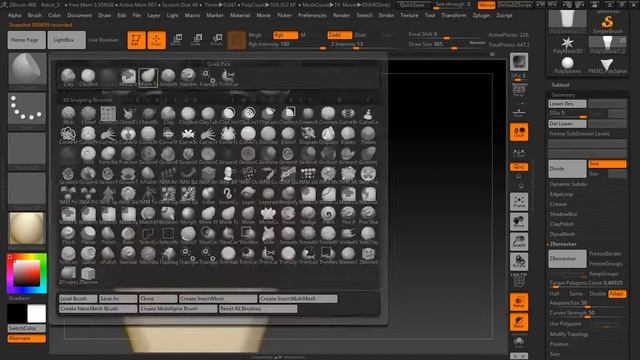This screenshot has height=360, width=640.
Task: Open the Brush menu
Action: point(35,15)
